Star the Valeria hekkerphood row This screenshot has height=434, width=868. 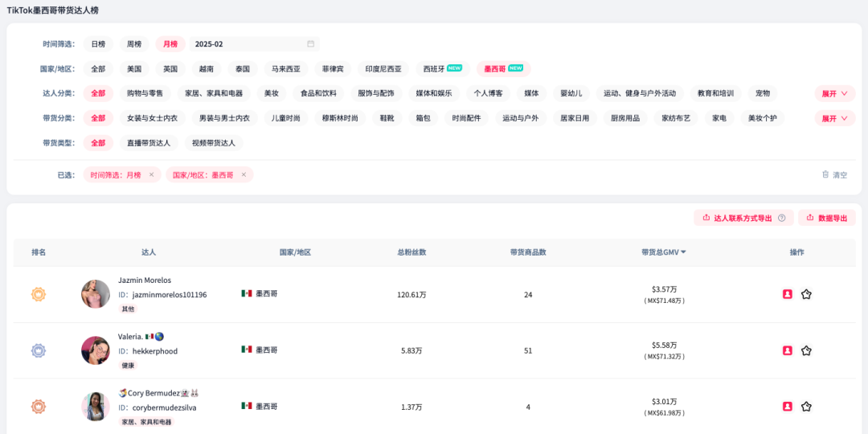click(x=806, y=350)
